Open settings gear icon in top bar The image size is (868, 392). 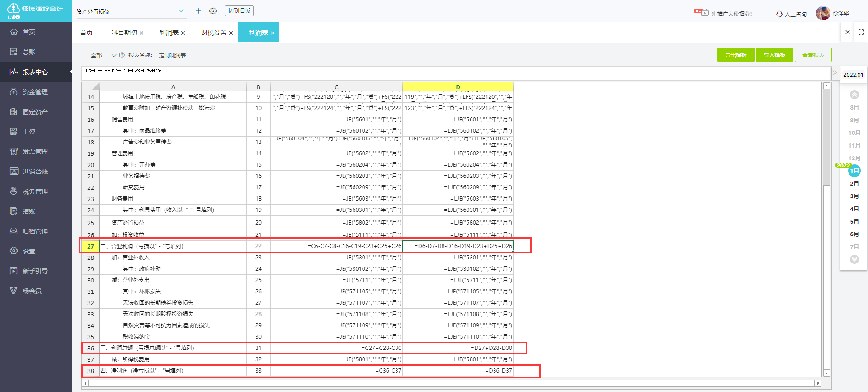click(x=213, y=11)
